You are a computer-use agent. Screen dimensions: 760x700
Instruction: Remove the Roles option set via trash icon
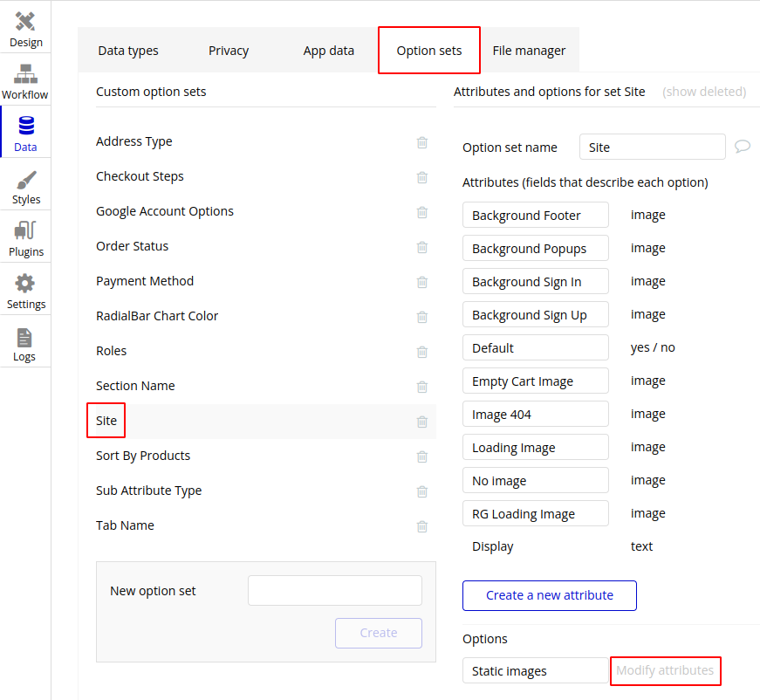[422, 352]
